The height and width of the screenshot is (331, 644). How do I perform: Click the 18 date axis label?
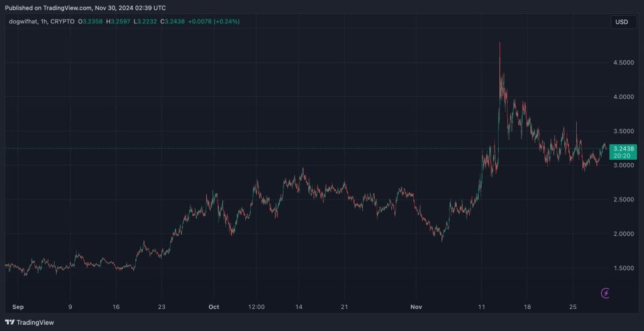point(527,306)
